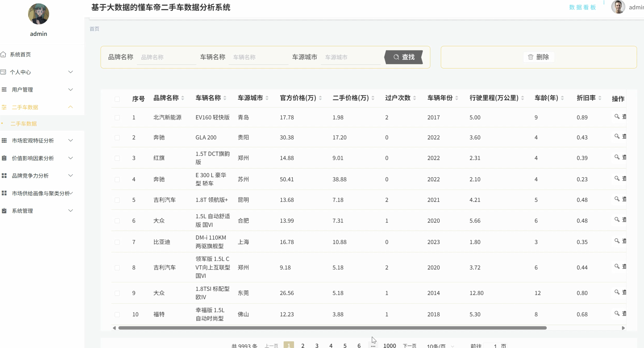Open the 数据看板 dashboard link
This screenshot has height=348, width=644.
click(x=582, y=7)
